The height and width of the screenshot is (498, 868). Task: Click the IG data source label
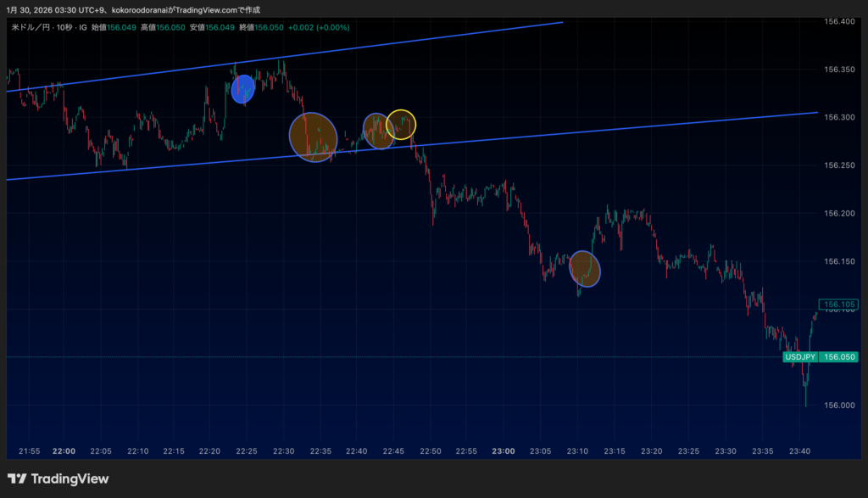pos(81,28)
